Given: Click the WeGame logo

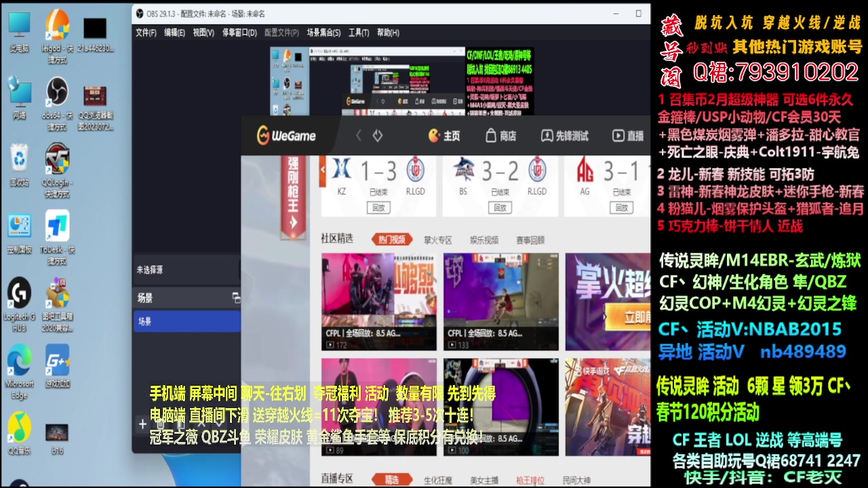Looking at the screenshot, I should pos(286,136).
